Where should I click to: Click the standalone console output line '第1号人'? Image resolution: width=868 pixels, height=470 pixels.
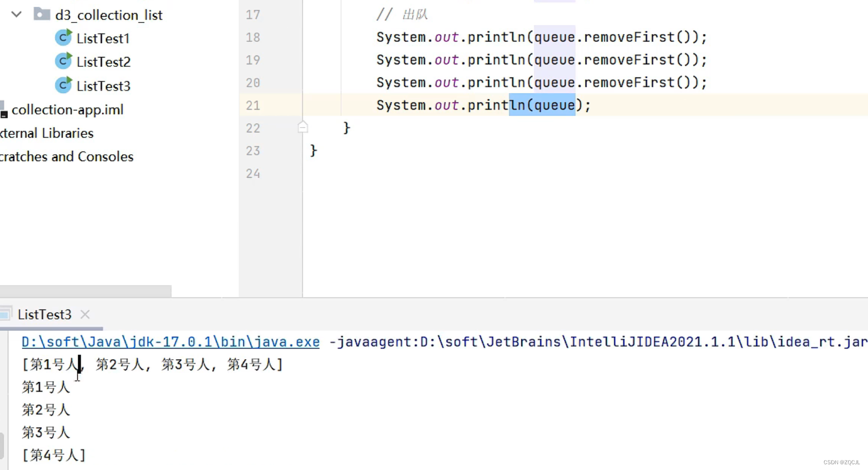(46, 387)
